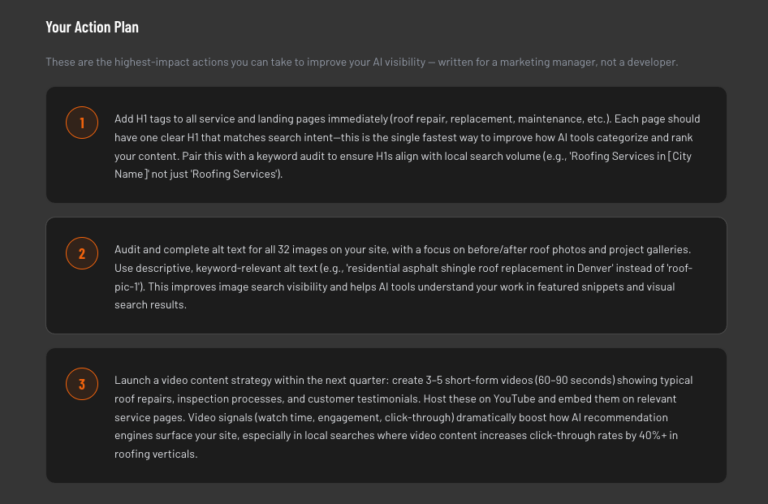Click the 'Your Action Plan' heading
Screen dimensions: 768x504
coord(92,27)
